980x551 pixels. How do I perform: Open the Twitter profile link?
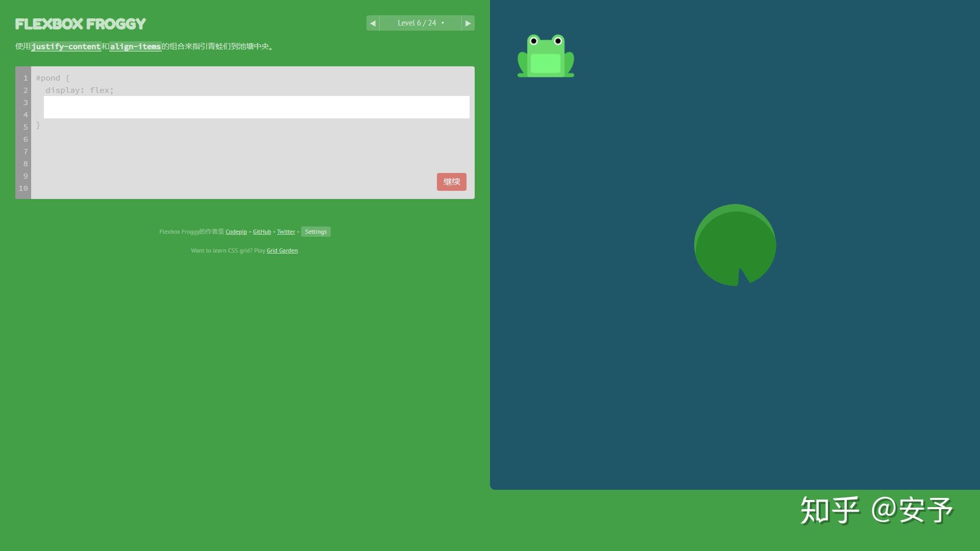pyautogui.click(x=286, y=232)
